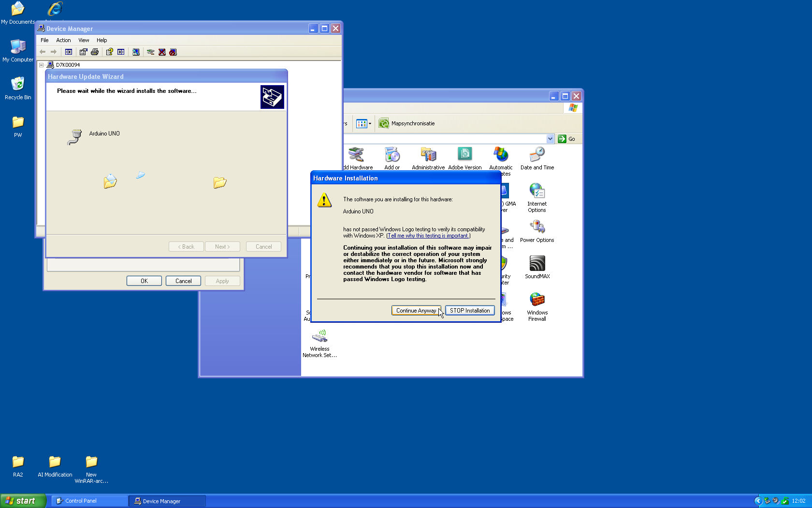Click the Mapsynchronisatie toolbar button
The width and height of the screenshot is (812, 508).
(x=407, y=123)
